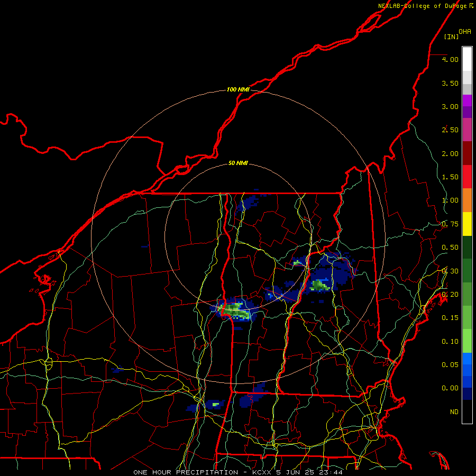476x476 pixels.
Task: Click the 3.00 legend value
Action: click(450, 106)
